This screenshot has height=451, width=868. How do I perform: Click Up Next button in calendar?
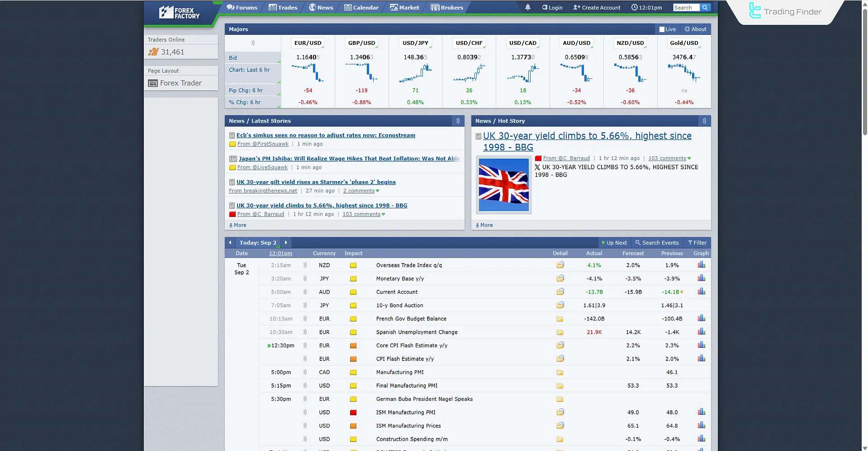[x=614, y=243]
